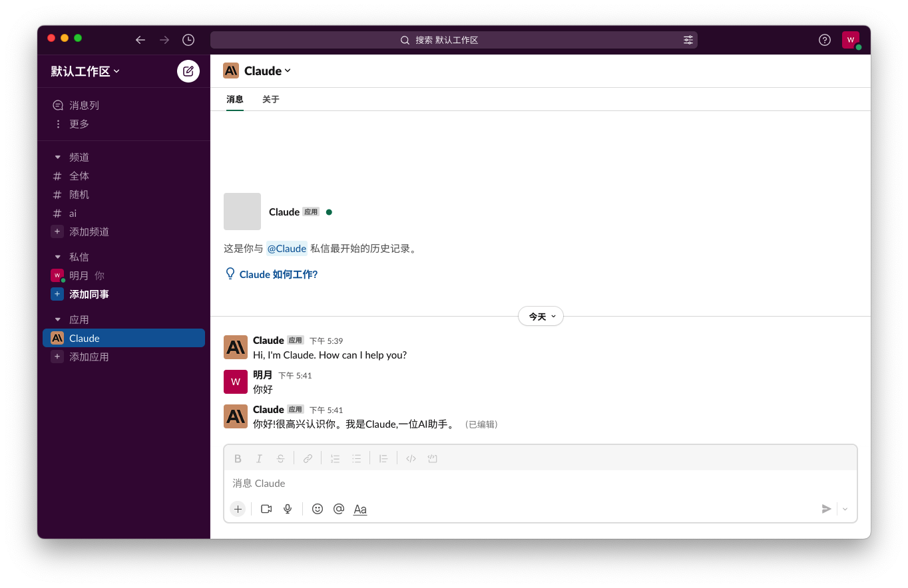The width and height of the screenshot is (908, 588).
Task: Open the 默认工作区 workspace menu
Action: (x=85, y=71)
